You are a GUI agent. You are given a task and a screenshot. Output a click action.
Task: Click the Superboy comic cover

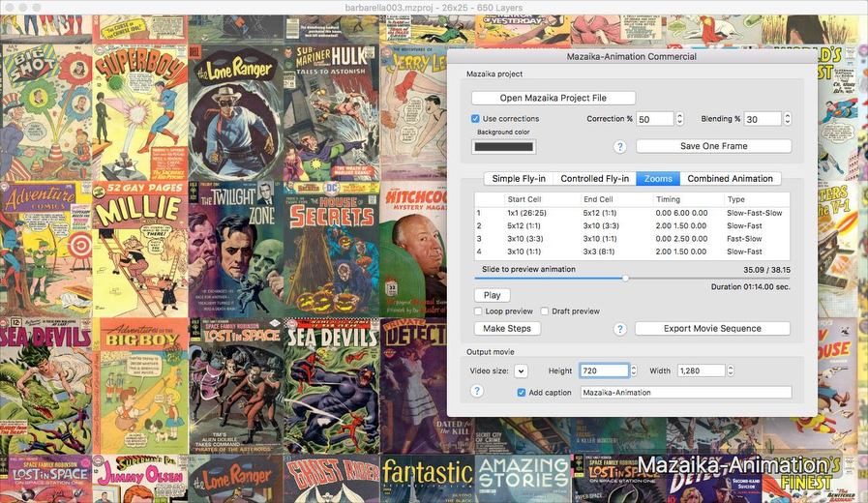click(140, 113)
